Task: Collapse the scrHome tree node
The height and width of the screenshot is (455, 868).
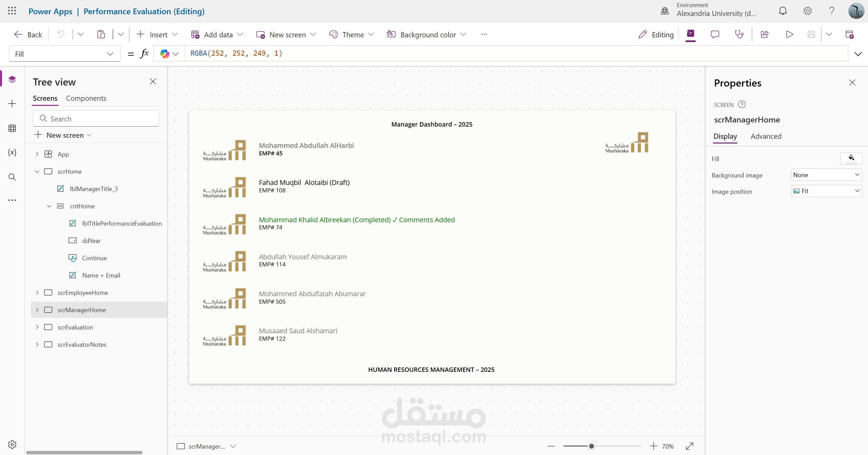Action: (x=37, y=171)
